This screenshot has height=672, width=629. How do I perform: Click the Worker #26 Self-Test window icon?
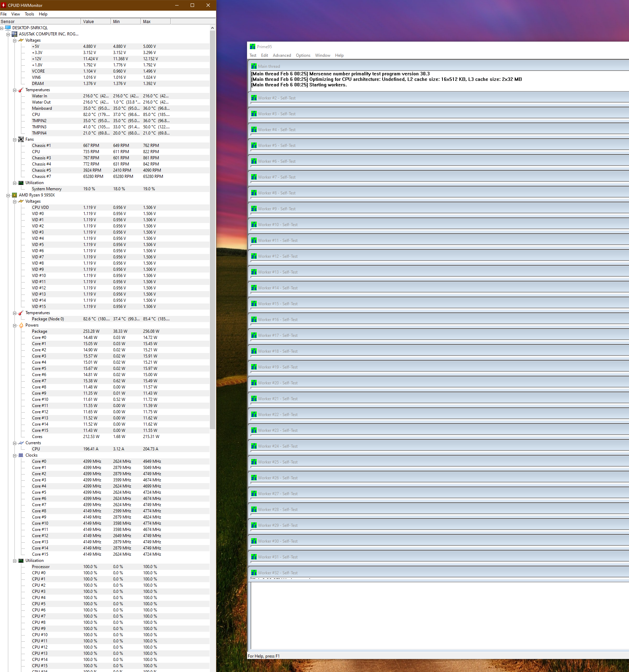(254, 478)
